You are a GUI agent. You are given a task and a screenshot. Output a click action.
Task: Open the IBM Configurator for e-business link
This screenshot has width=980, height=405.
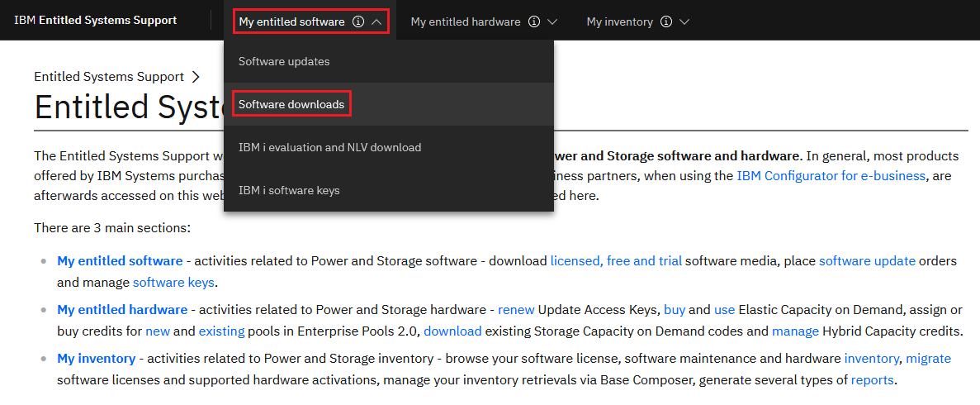(831, 175)
